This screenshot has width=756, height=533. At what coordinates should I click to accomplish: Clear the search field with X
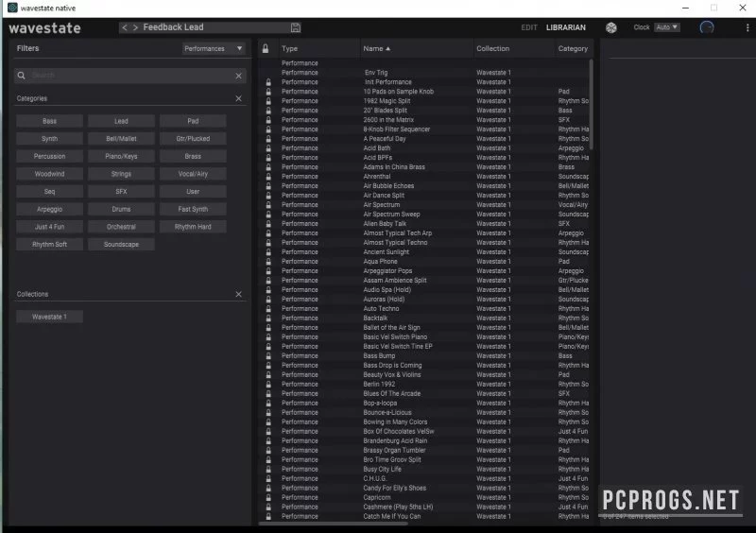(239, 76)
